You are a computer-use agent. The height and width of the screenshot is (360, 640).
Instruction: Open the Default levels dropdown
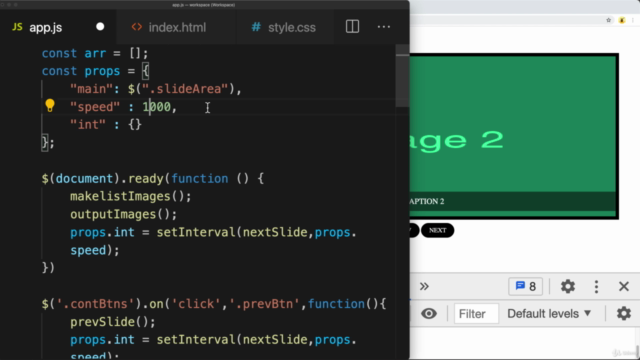coord(549,313)
